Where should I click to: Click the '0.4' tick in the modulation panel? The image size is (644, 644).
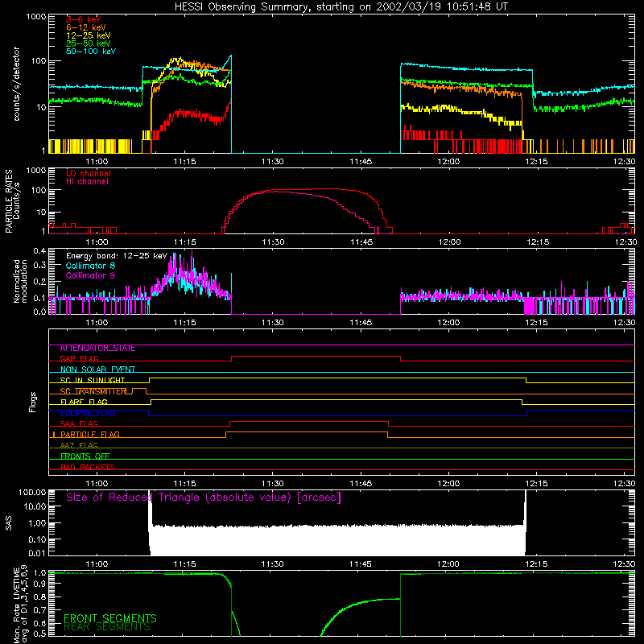[x=39, y=251]
